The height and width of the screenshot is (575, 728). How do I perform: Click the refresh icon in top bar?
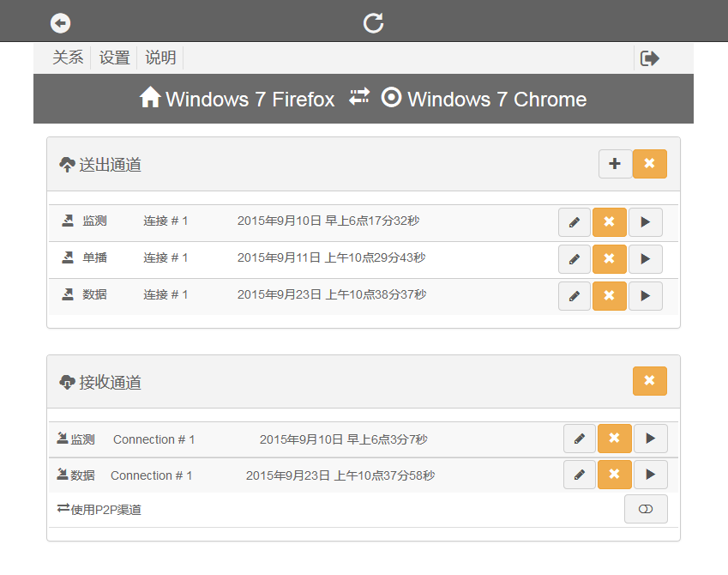tap(373, 23)
